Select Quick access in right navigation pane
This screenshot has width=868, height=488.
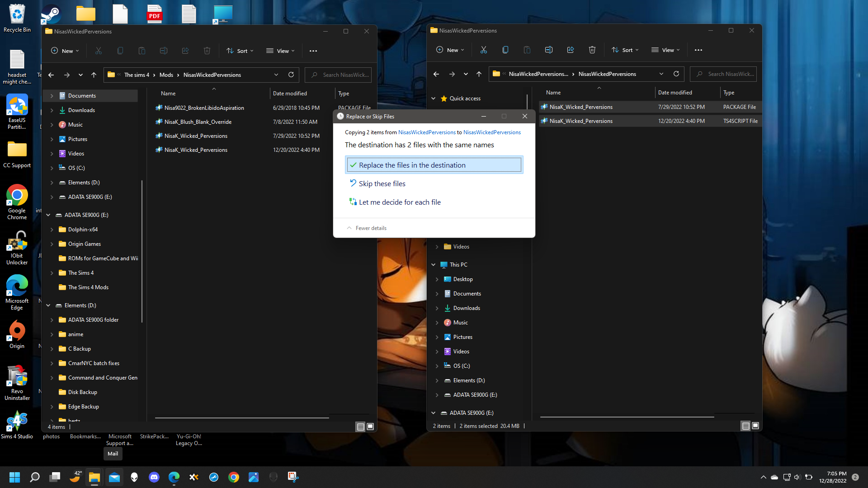point(465,99)
